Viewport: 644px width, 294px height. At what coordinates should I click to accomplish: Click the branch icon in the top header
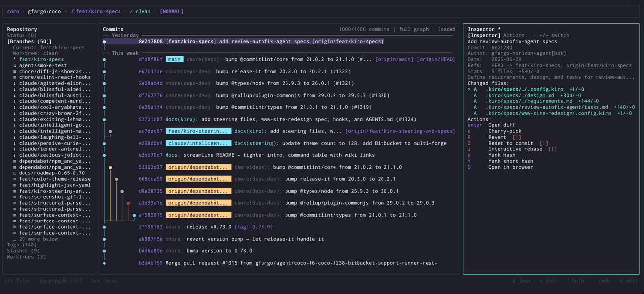pyautogui.click(x=72, y=11)
